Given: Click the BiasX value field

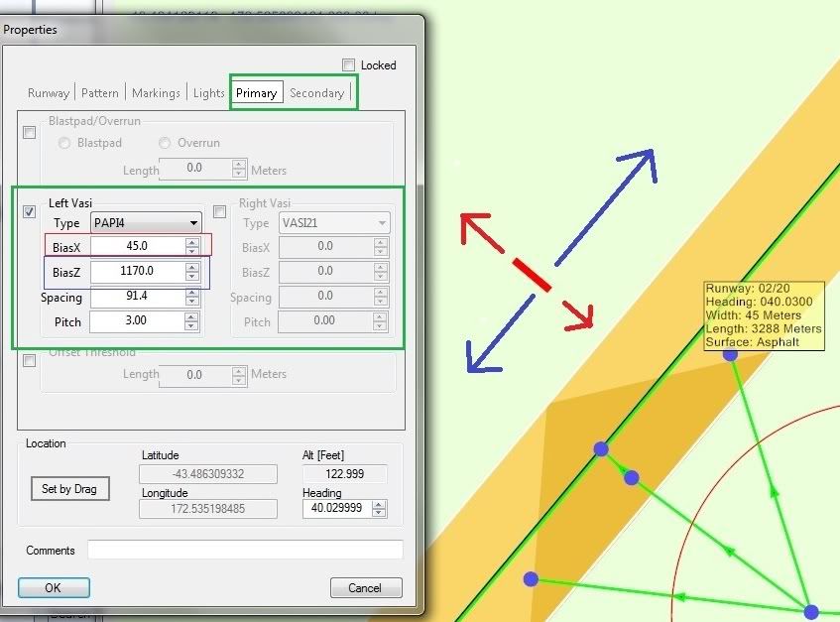Looking at the screenshot, I should point(135,246).
